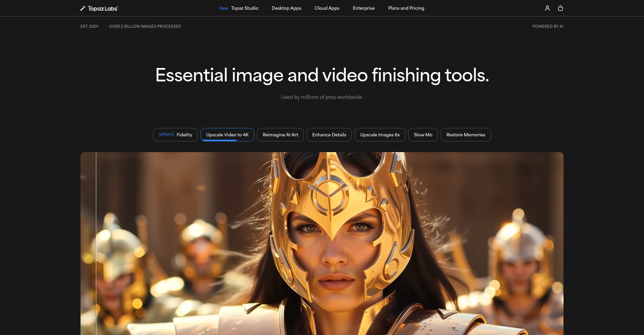Viewport: 644px width, 335px height.
Task: Click the Topaz Labs logo
Action: 99,8
